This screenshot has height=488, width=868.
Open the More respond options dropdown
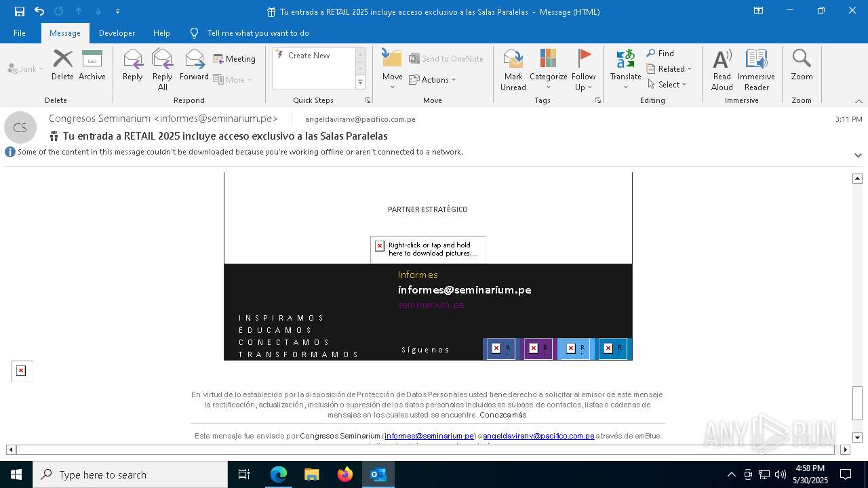[x=233, y=79]
